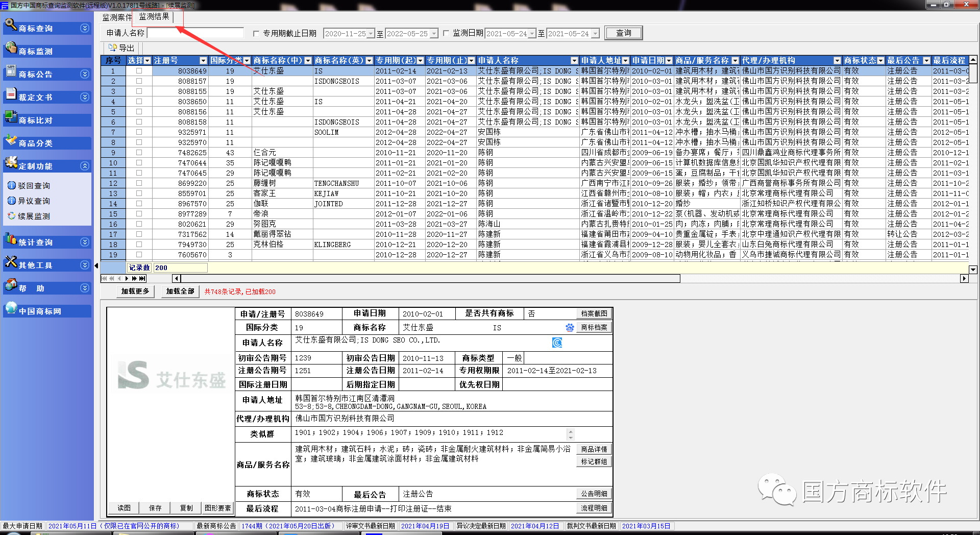Open the 注册号 column filter dropdown

[x=203, y=61]
